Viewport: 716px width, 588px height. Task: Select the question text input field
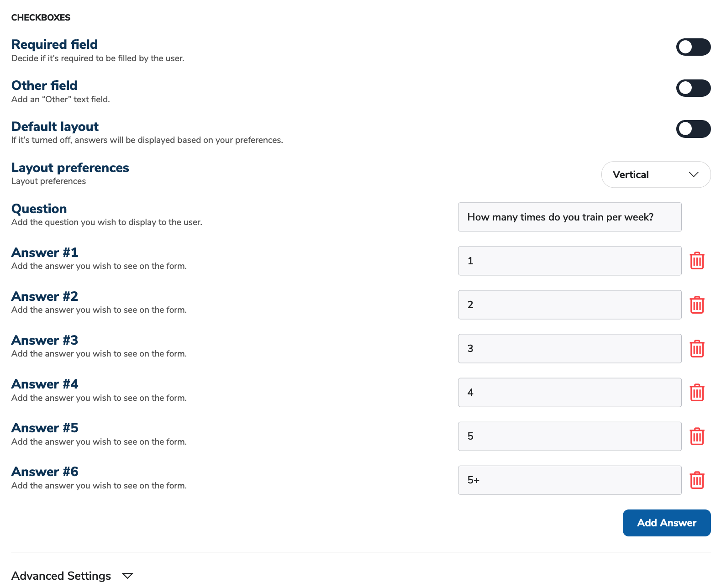point(569,217)
